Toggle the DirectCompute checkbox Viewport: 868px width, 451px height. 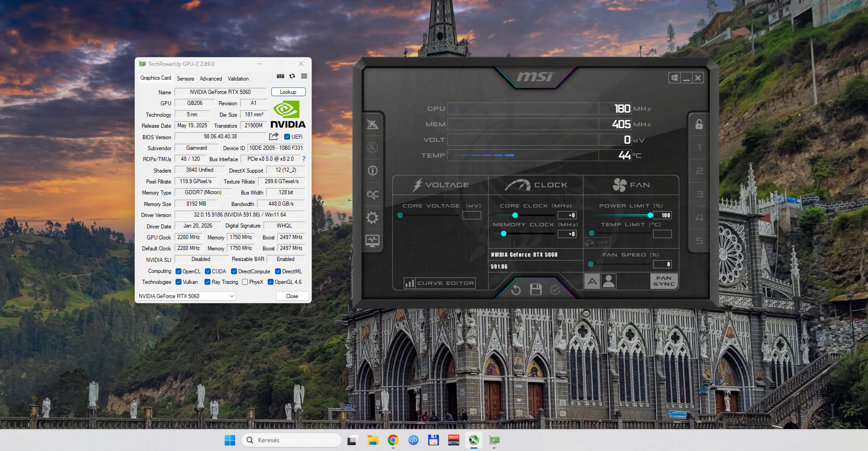point(234,272)
